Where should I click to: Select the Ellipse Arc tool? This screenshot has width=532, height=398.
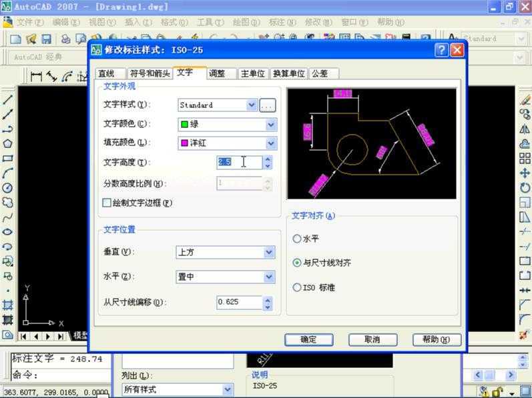coord(7,247)
